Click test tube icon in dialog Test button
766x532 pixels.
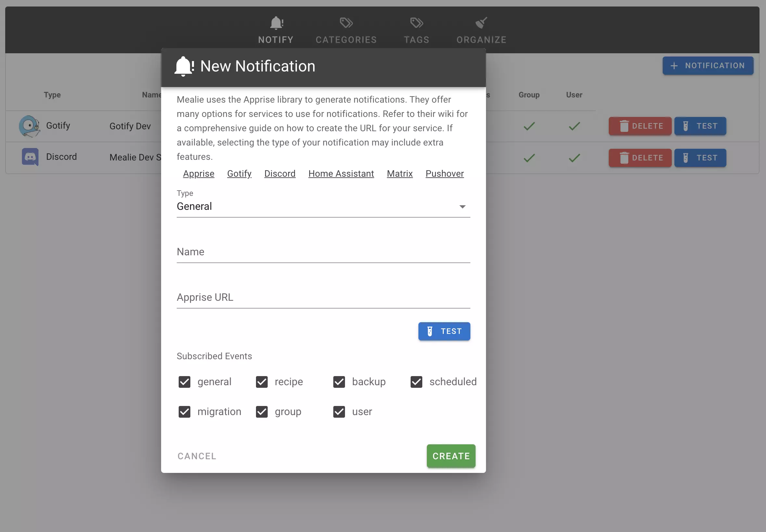(x=430, y=331)
